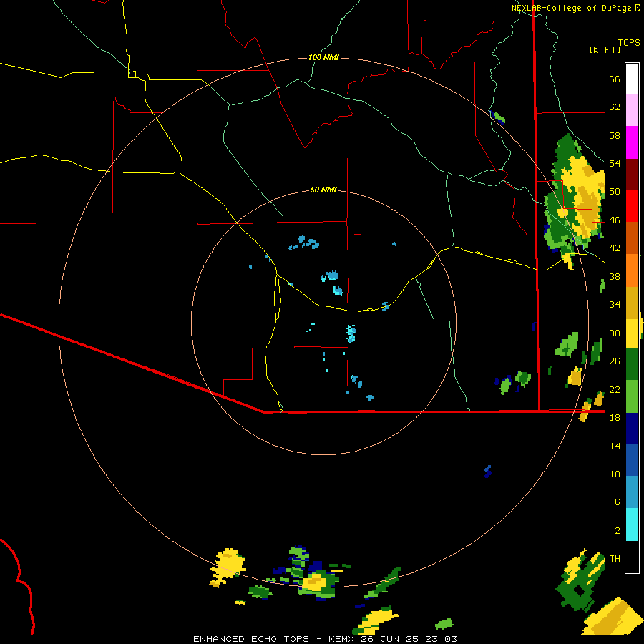
Task: Click the legend value "30"
Action: pyautogui.click(x=615, y=333)
